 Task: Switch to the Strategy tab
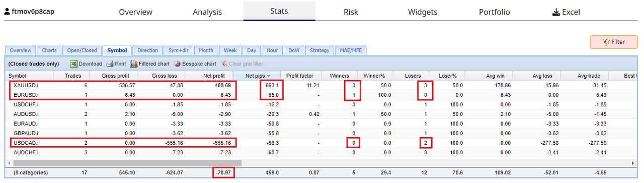click(x=320, y=50)
